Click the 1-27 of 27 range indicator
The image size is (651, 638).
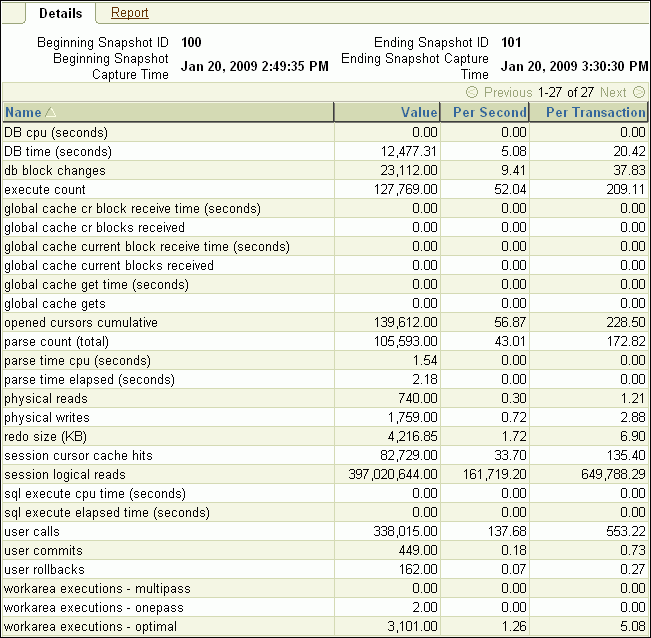pyautogui.click(x=566, y=92)
